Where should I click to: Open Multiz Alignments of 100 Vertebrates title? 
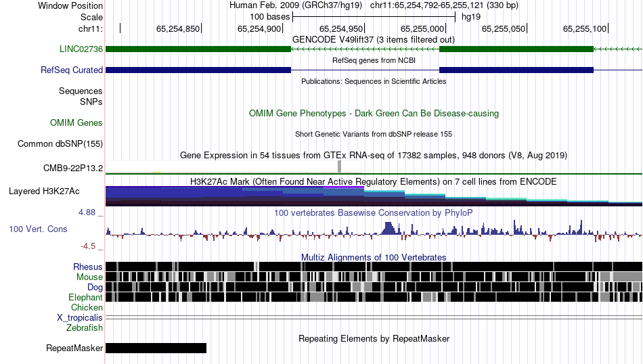pyautogui.click(x=374, y=257)
